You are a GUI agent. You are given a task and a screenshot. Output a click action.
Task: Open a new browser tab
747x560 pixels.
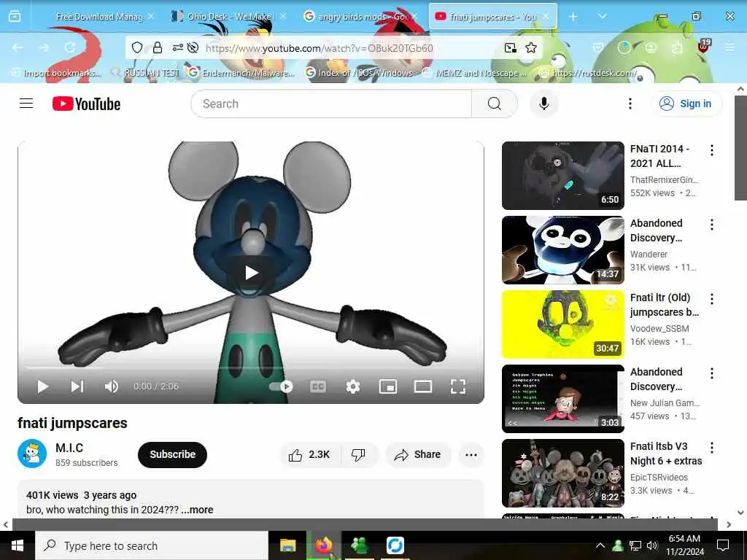pyautogui.click(x=573, y=17)
